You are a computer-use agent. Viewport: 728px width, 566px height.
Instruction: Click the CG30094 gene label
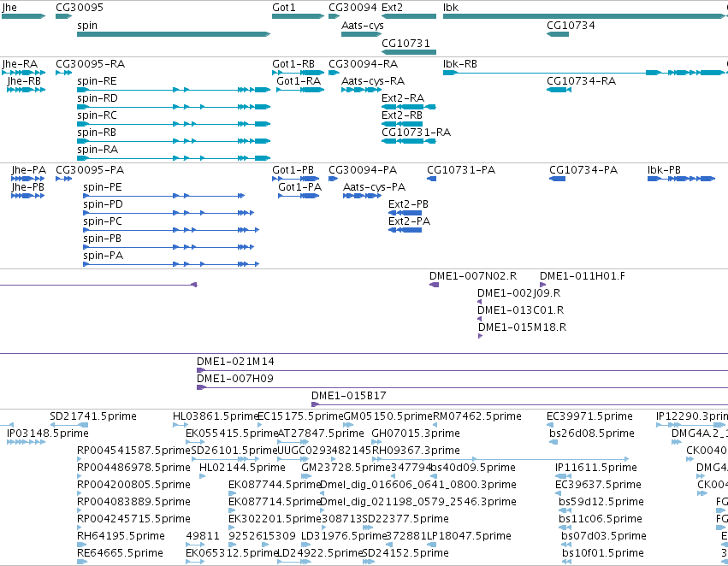(x=352, y=8)
